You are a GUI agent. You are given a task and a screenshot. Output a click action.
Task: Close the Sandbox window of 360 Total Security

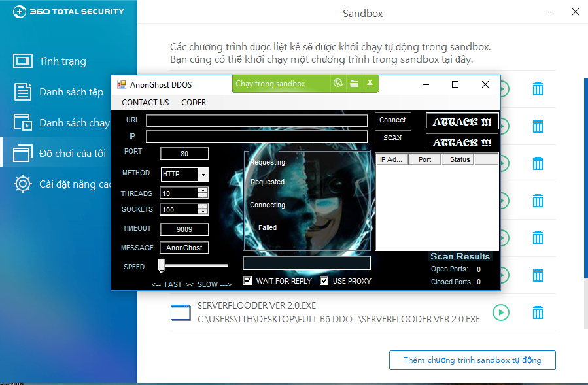point(576,12)
